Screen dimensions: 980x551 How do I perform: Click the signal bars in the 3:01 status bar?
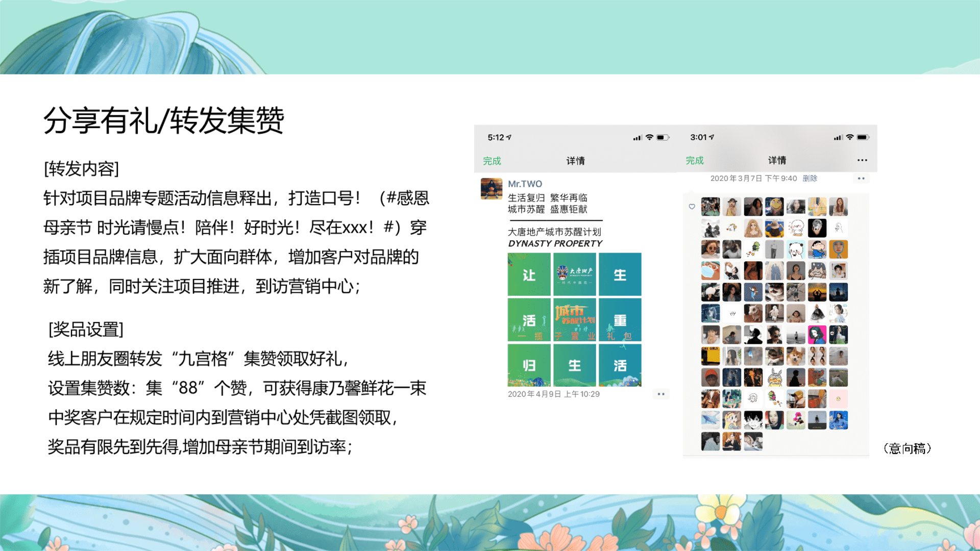[838, 137]
